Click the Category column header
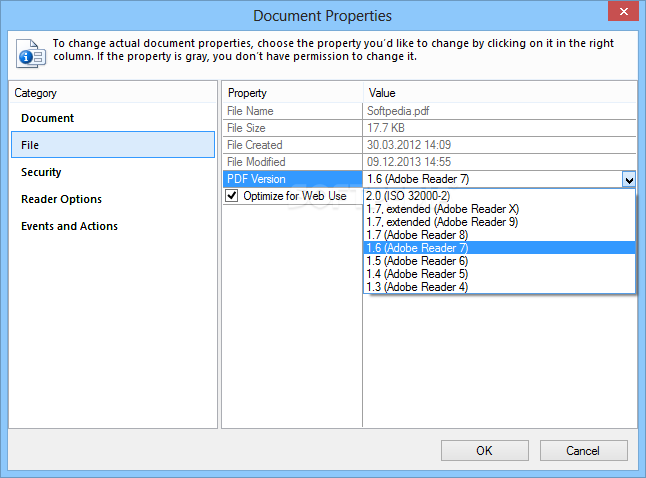The width and height of the screenshot is (646, 478). 113,93
